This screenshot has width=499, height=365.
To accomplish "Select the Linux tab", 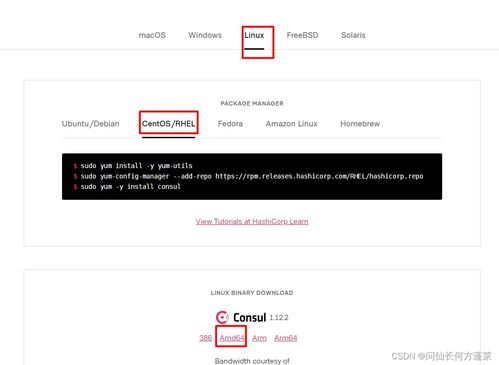I will coord(254,35).
